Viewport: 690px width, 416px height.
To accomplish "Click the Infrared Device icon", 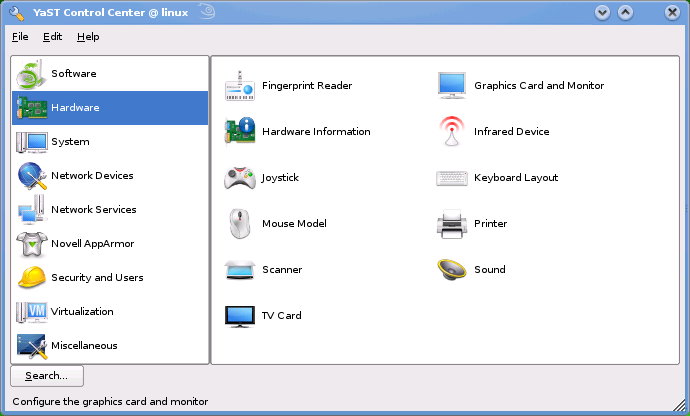I will (452, 132).
